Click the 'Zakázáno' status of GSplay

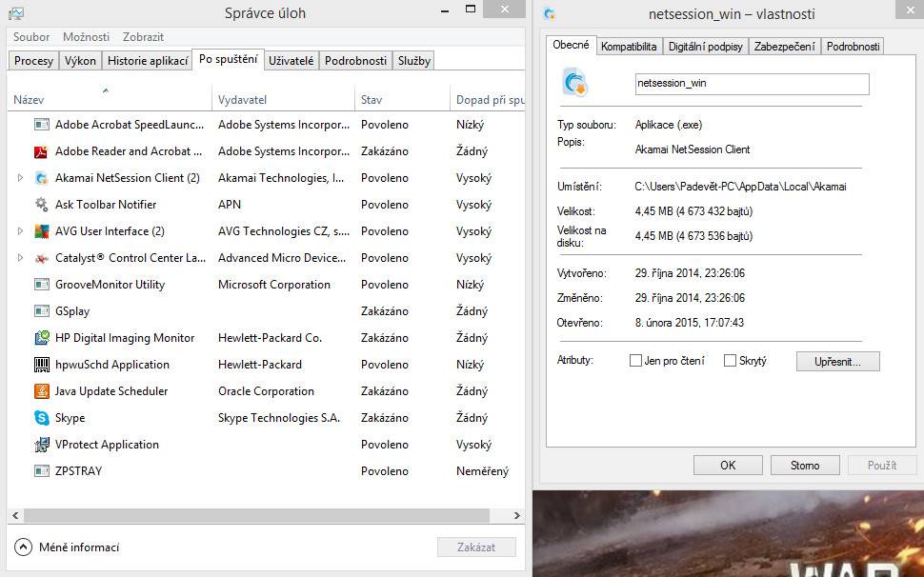coord(385,310)
